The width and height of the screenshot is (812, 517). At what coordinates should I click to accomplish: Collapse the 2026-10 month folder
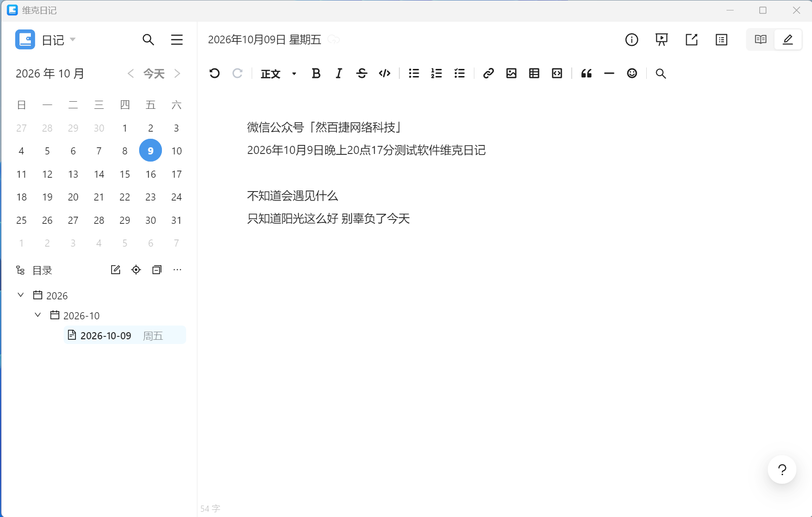pos(38,315)
